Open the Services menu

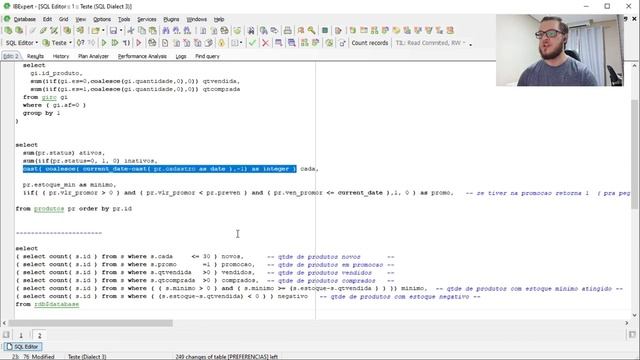[x=147, y=19]
